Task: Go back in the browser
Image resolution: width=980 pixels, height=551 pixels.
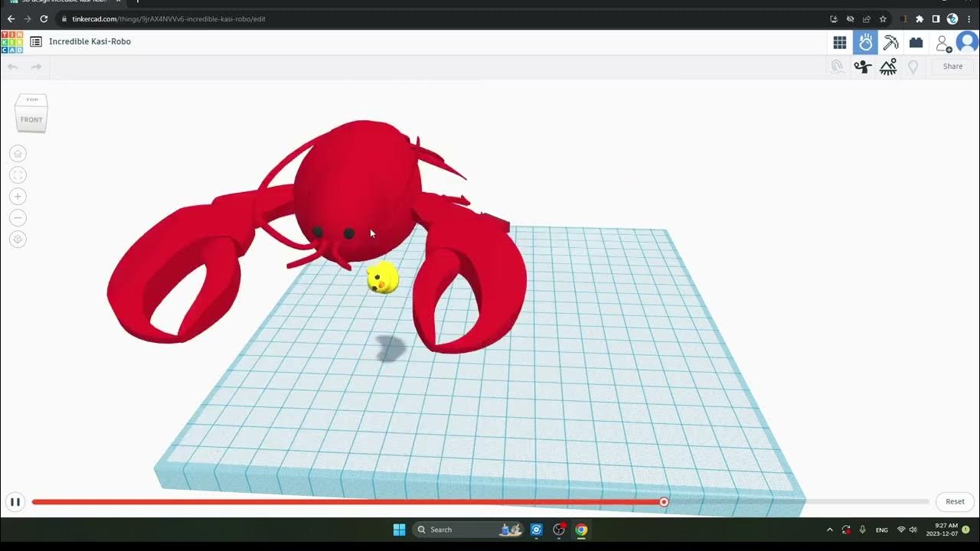Action: 11,19
